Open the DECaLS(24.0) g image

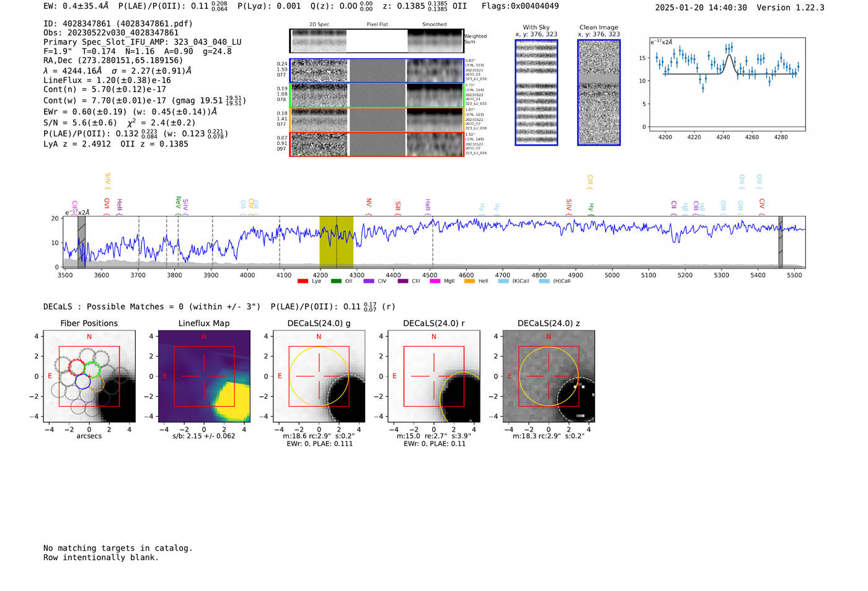click(x=319, y=376)
